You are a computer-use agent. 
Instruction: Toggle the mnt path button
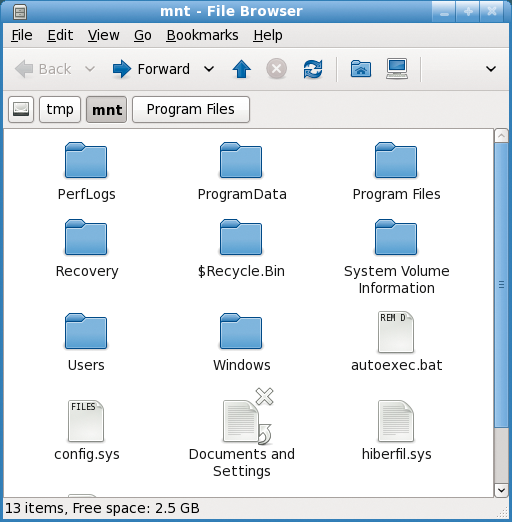coord(107,109)
